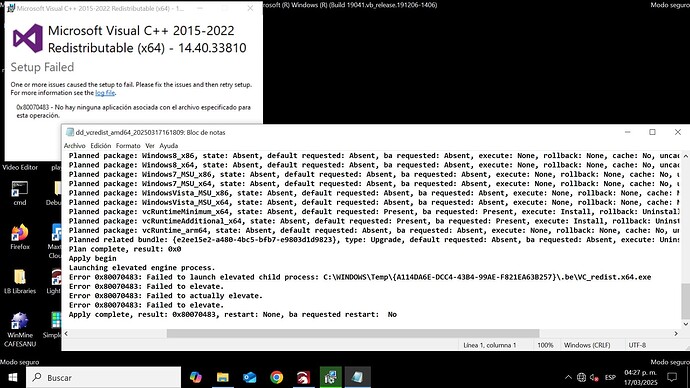The image size is (690, 388).
Task: Open Archivo menu in Bloc de notas
Action: [x=74, y=146]
